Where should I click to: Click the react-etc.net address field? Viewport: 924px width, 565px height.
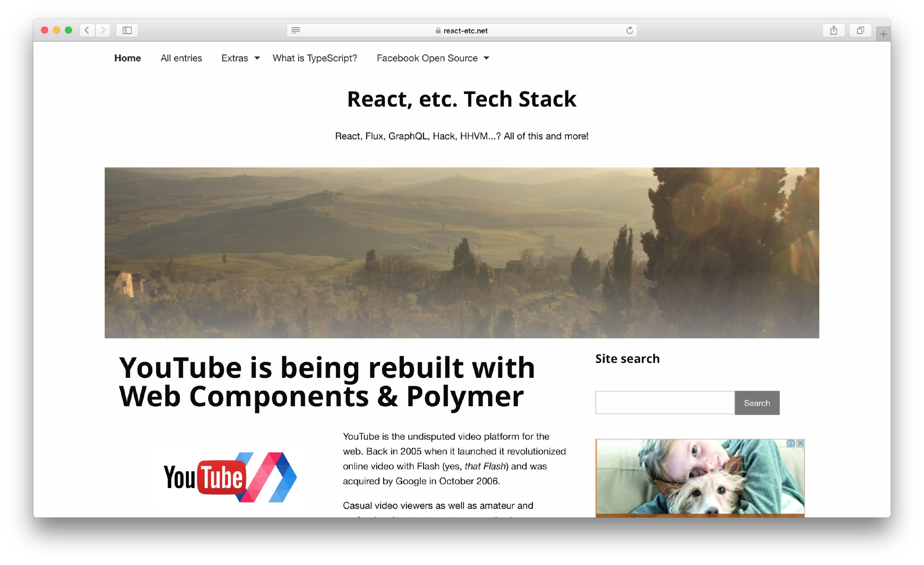tap(462, 30)
